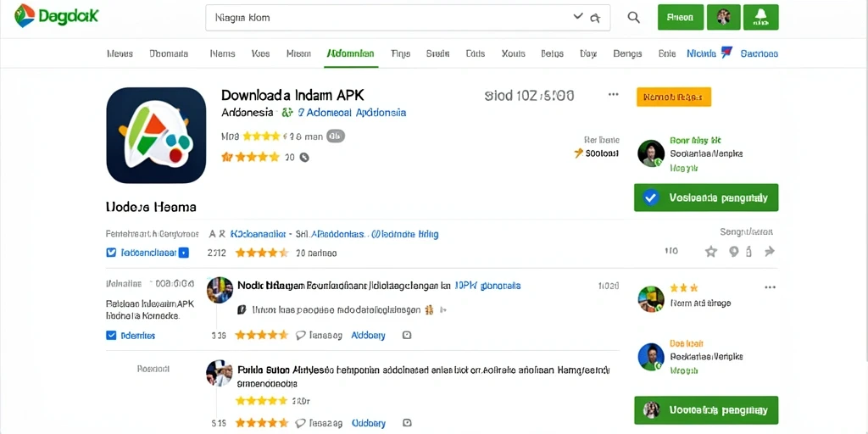Click the Nicials navigation item
The height and width of the screenshot is (434, 868).
(x=701, y=53)
